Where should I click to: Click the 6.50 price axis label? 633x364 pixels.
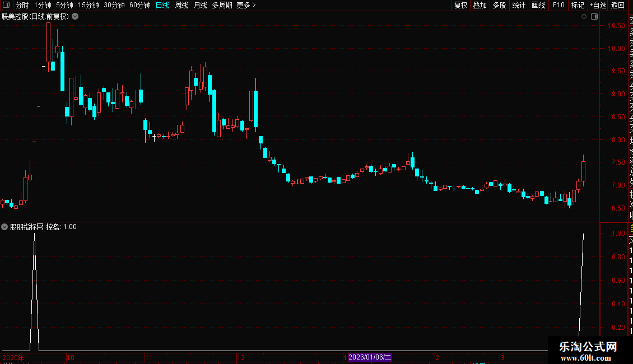(618, 208)
